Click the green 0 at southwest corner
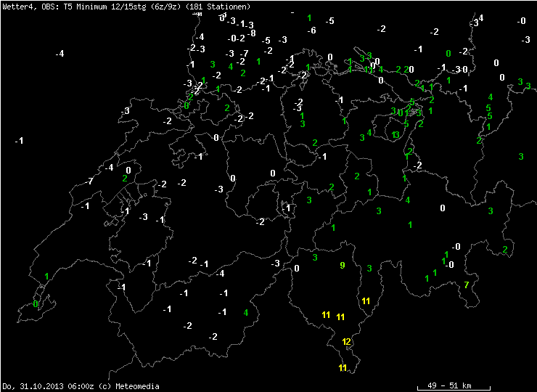The width and height of the screenshot is (537, 392). (36, 304)
